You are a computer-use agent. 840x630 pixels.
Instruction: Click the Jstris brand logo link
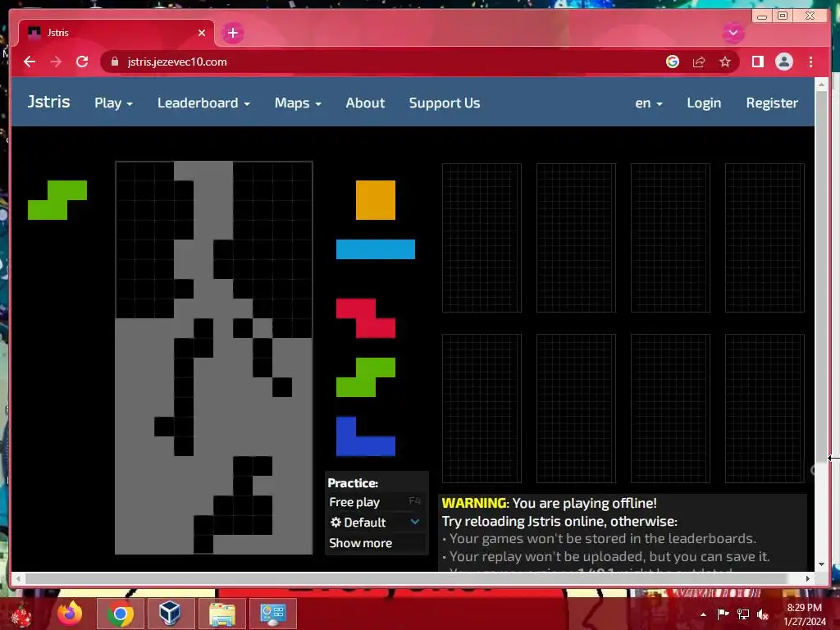[48, 102]
